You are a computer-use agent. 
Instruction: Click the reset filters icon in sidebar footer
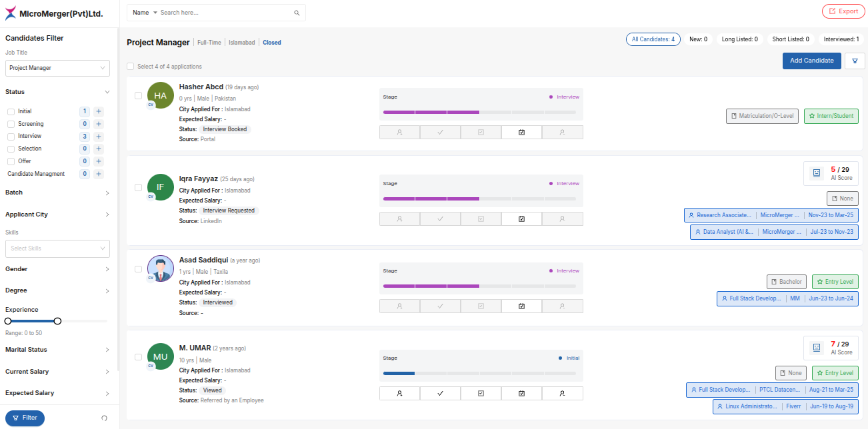point(104,418)
